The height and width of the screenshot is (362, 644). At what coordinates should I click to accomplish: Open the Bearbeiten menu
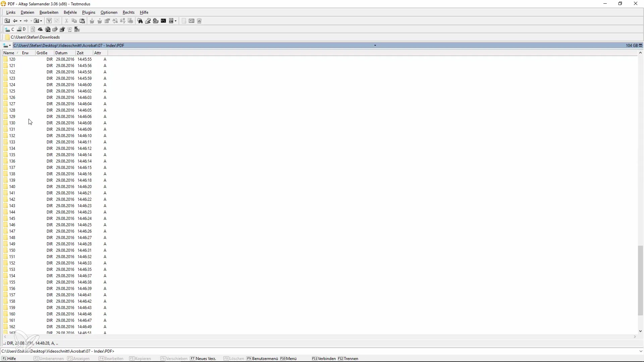(x=49, y=12)
